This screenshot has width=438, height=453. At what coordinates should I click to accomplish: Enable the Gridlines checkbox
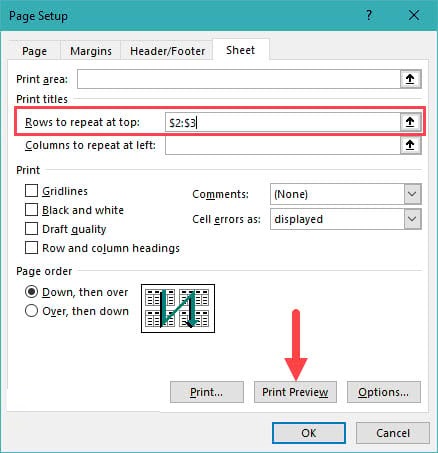(x=31, y=191)
